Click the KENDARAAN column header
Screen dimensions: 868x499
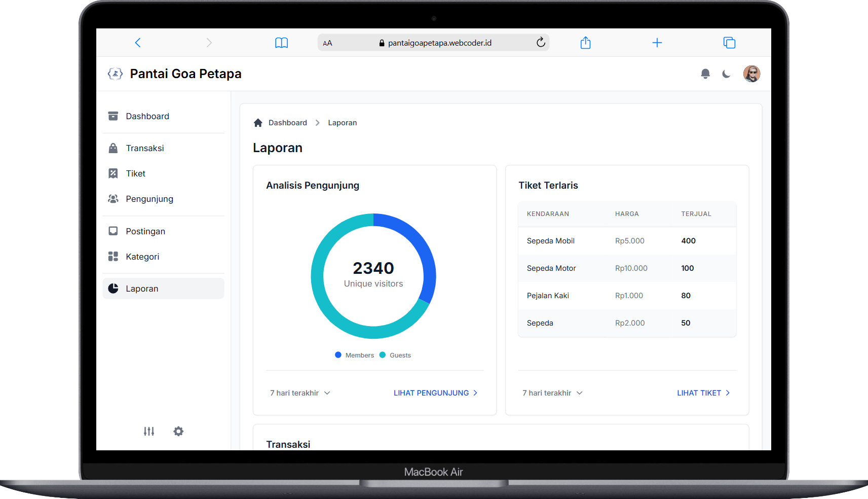point(548,214)
